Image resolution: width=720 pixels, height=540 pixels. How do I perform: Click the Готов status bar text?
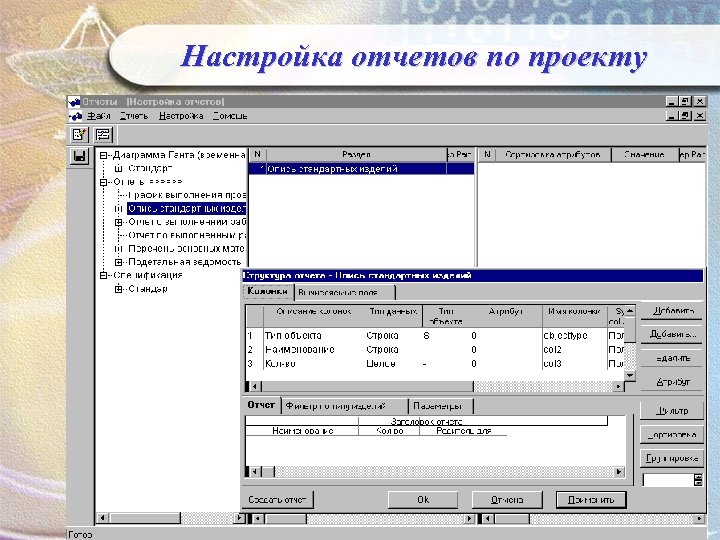(x=80, y=535)
